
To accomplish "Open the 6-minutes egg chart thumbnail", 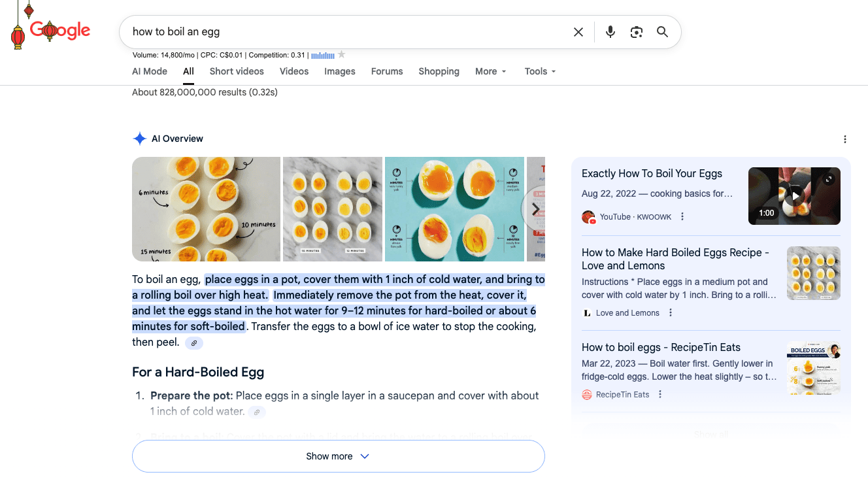I will pyautogui.click(x=206, y=208).
